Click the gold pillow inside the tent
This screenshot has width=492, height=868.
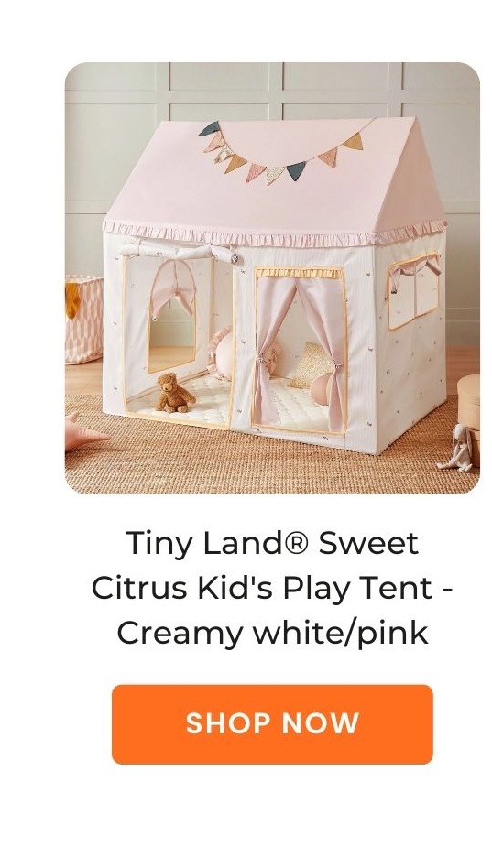tap(311, 364)
